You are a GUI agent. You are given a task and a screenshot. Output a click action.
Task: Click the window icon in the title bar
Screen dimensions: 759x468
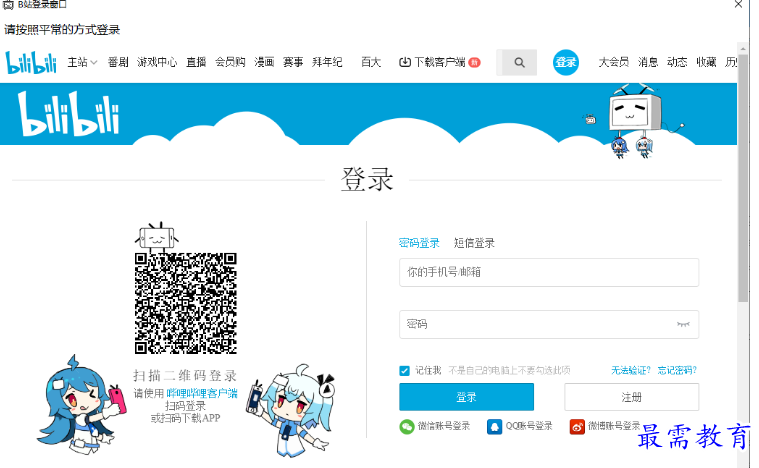(8, 4)
